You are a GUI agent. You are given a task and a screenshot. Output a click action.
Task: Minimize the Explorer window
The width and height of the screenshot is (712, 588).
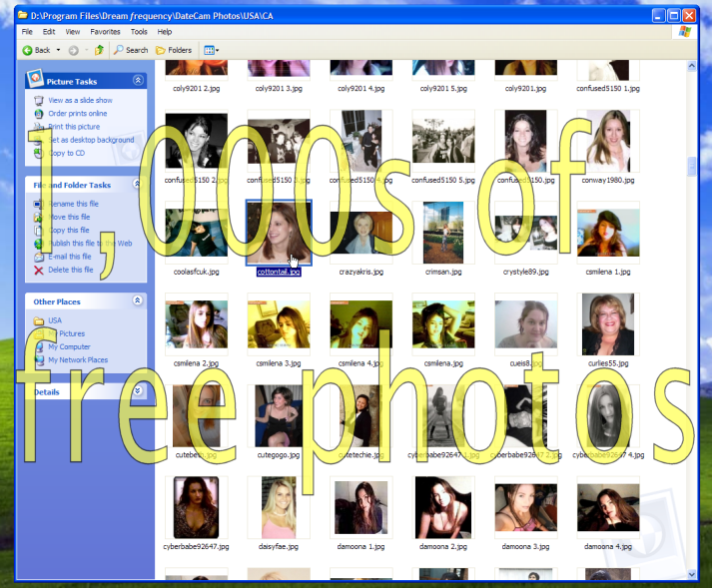point(659,16)
